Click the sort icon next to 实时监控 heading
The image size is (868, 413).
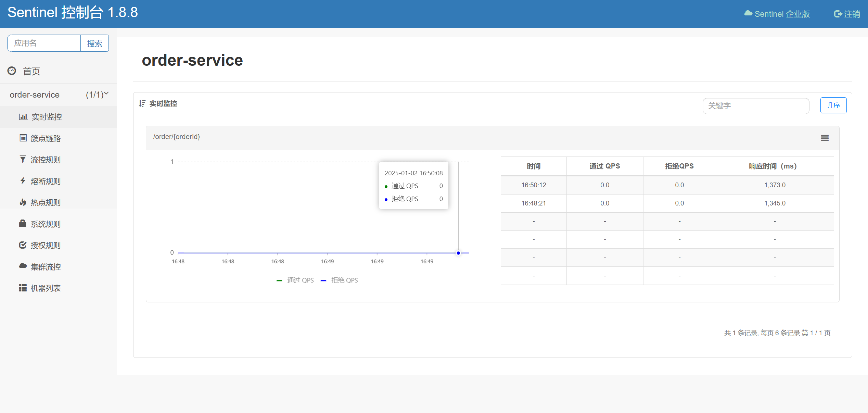pos(142,103)
